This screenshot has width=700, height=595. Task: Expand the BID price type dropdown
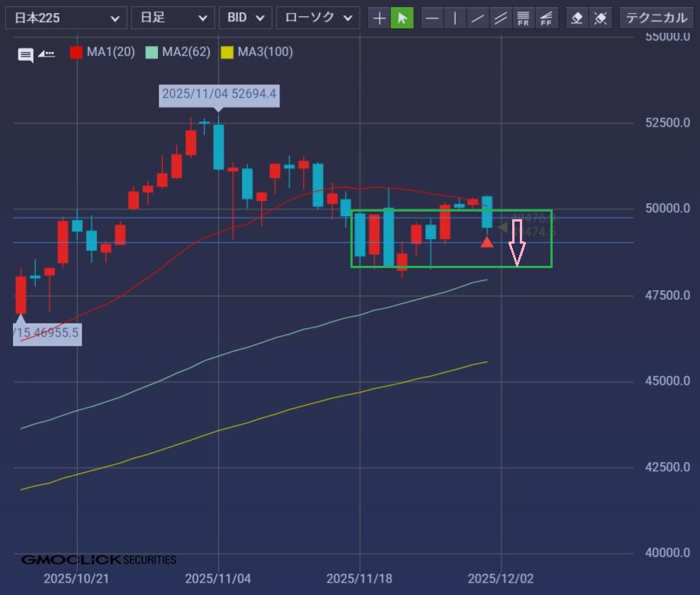click(x=245, y=18)
